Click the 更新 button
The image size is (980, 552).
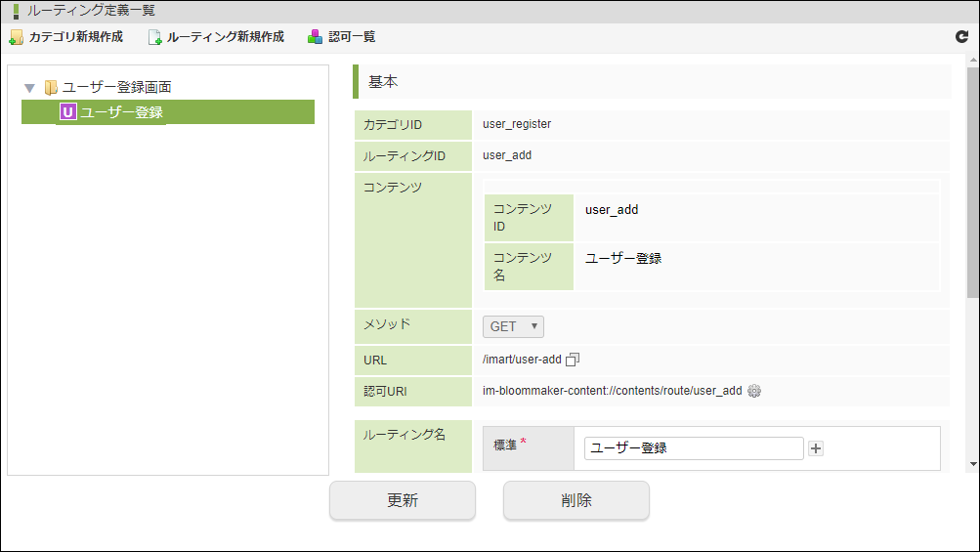click(403, 500)
